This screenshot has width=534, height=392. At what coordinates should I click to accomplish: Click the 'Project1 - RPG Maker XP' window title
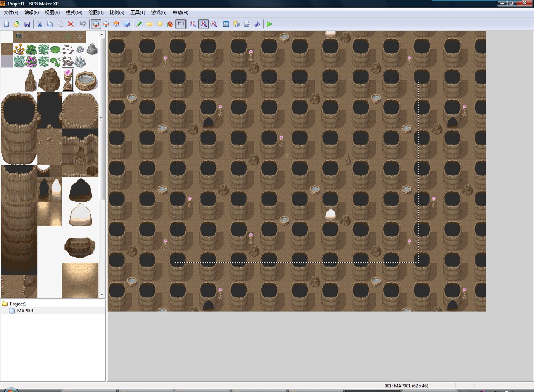[33, 3]
